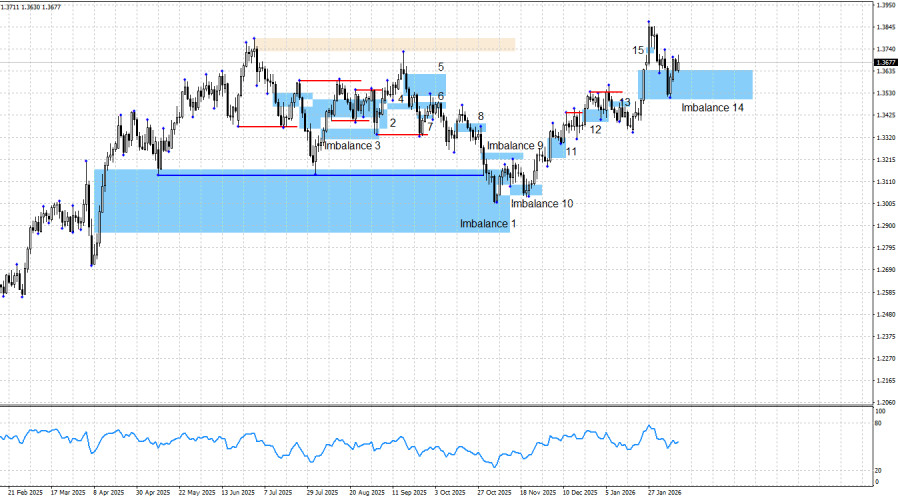The height and width of the screenshot is (500, 900).
Task: Click the number 5 zone label
Action: pos(440,67)
